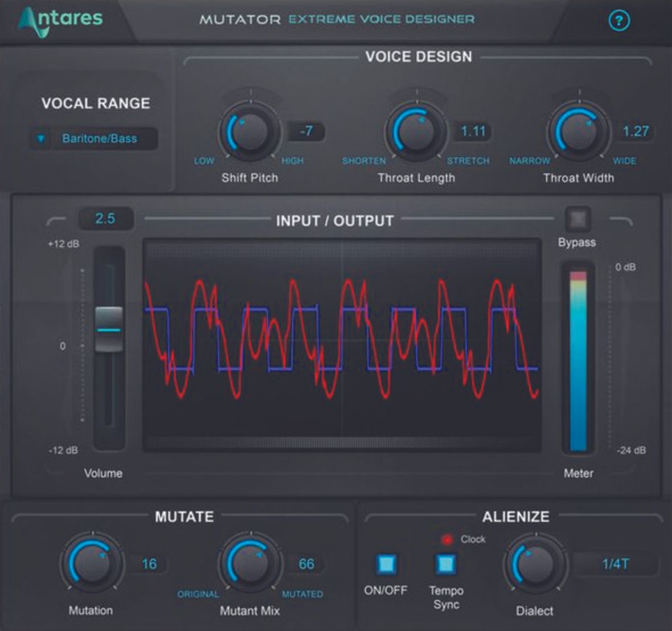Adjust the Shift Pitch knob
The width and height of the screenshot is (672, 631).
tap(249, 132)
